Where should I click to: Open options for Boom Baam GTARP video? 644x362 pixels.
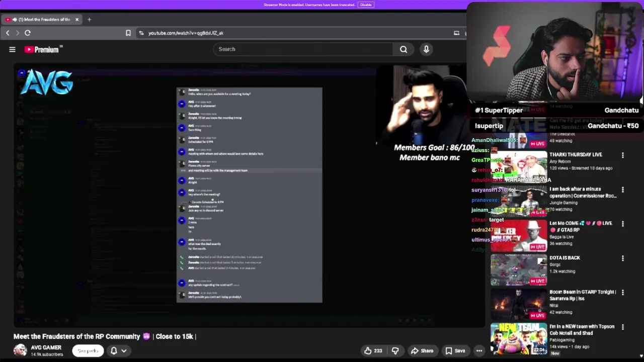coord(622,293)
